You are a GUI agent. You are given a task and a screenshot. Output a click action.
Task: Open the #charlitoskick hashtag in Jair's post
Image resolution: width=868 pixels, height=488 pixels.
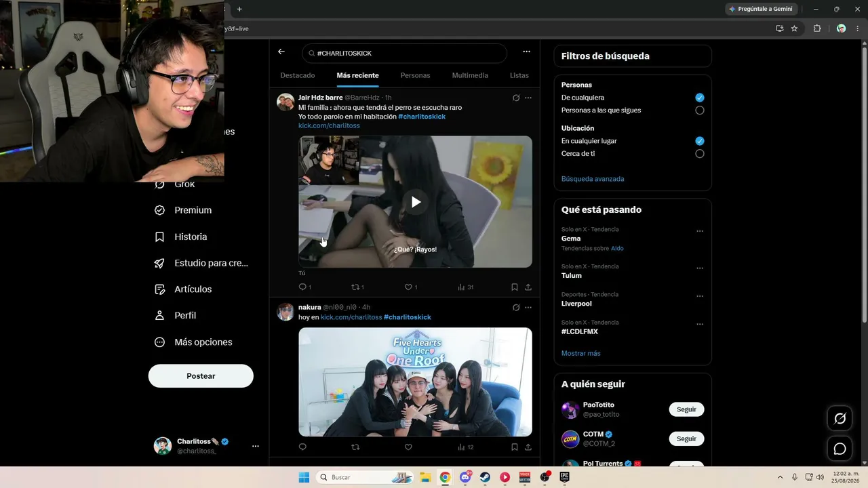pyautogui.click(x=422, y=117)
